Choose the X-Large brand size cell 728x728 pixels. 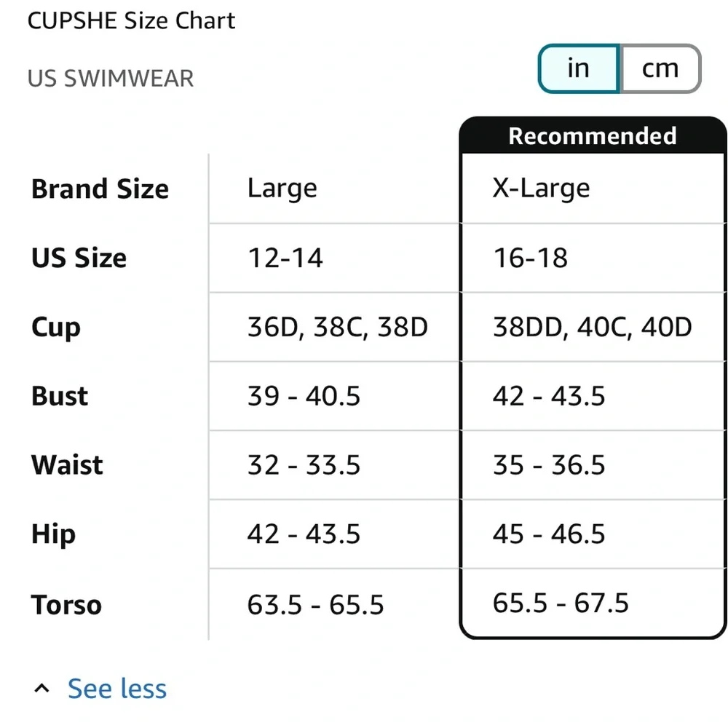(x=593, y=189)
